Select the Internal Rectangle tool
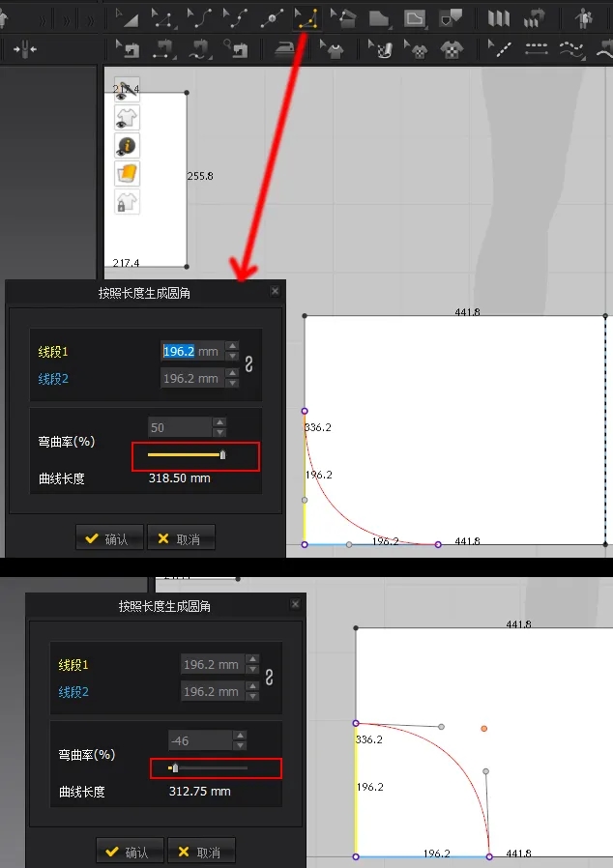613x868 pixels. (415, 18)
